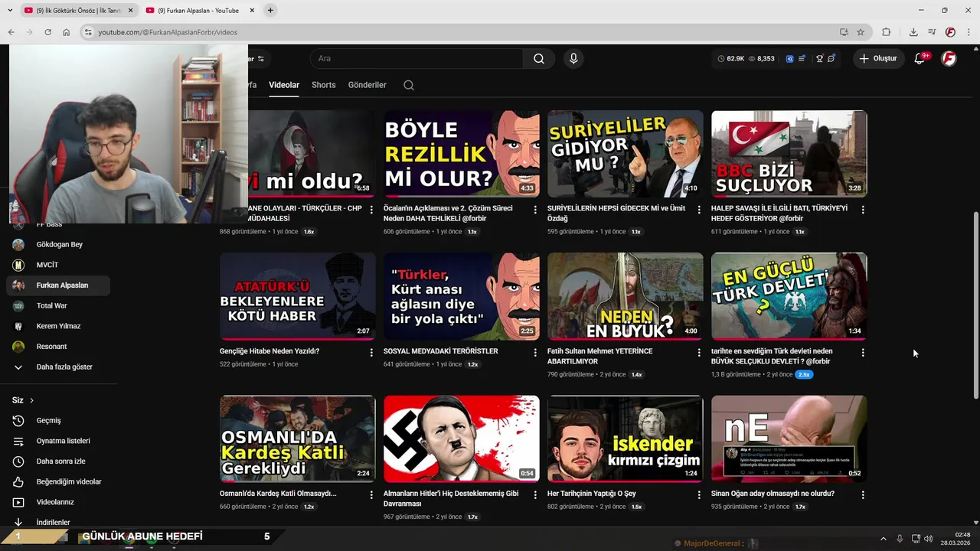Open Kerem Yılmaz subscription channel
This screenshot has width=980, height=551.
tap(58, 326)
